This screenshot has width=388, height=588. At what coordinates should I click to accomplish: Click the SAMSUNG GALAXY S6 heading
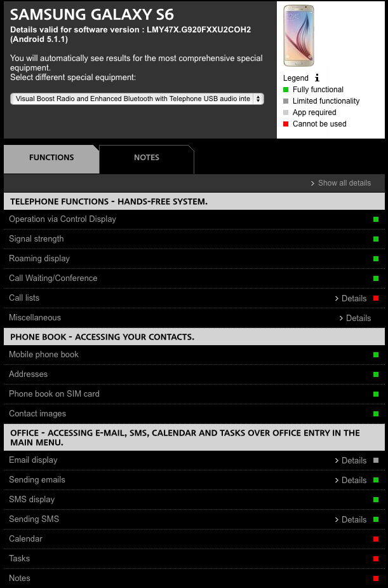[92, 14]
